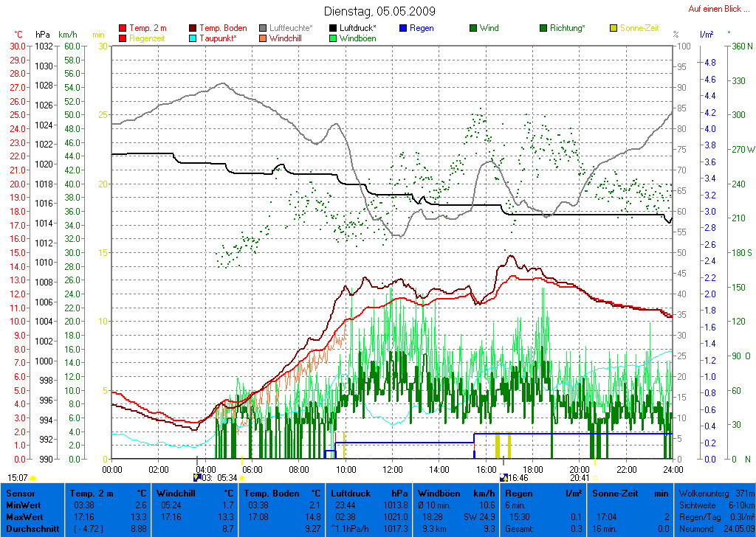The width and height of the screenshot is (756, 537).
Task: Click the dark green Richtung legend square
Action: pyautogui.click(x=543, y=28)
